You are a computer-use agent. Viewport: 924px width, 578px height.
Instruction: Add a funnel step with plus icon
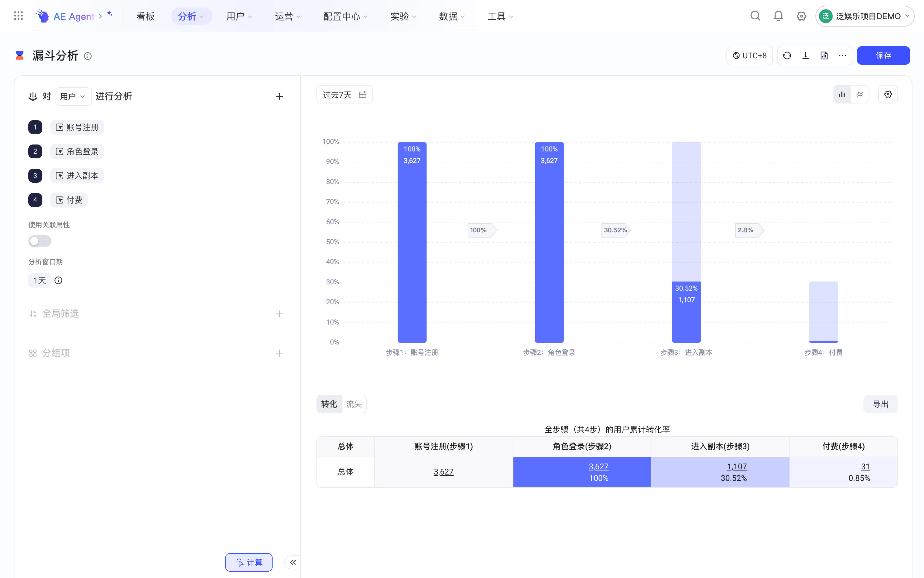pos(280,96)
